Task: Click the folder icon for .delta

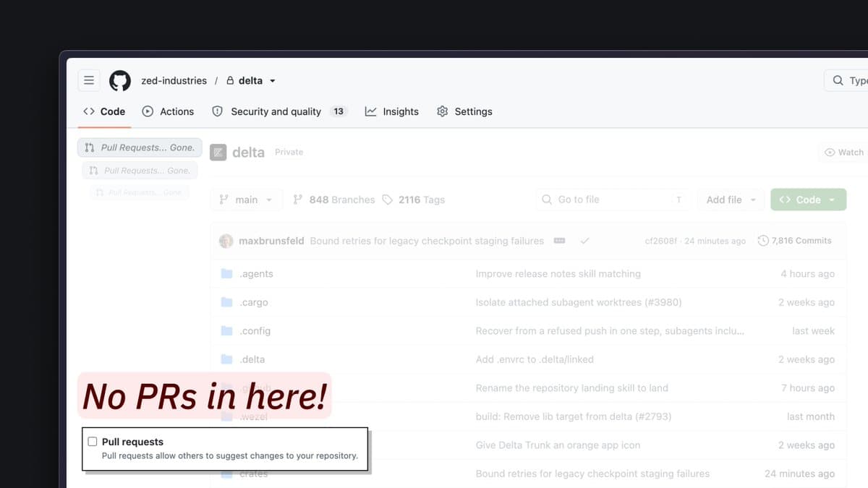Action: (x=226, y=359)
